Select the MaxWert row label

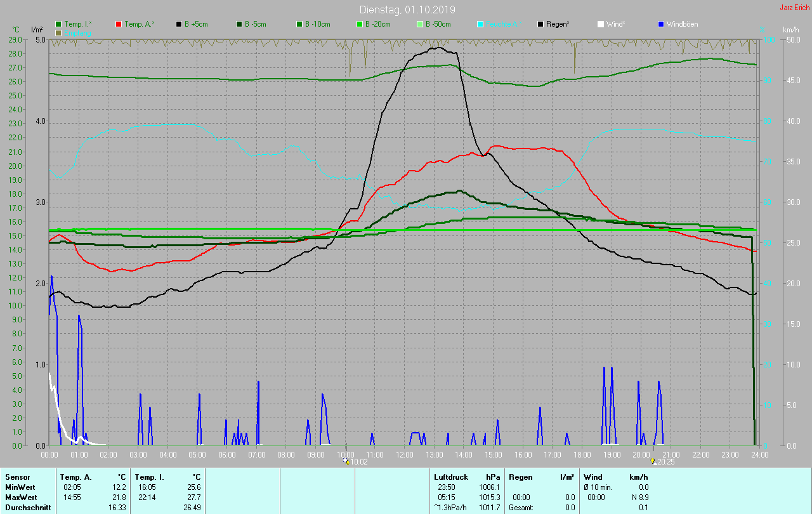20,498
